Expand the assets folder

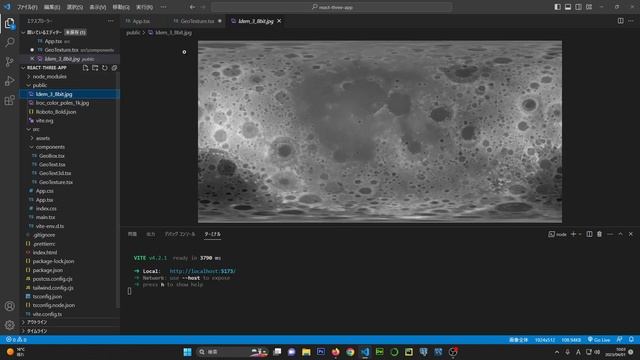(x=31, y=138)
